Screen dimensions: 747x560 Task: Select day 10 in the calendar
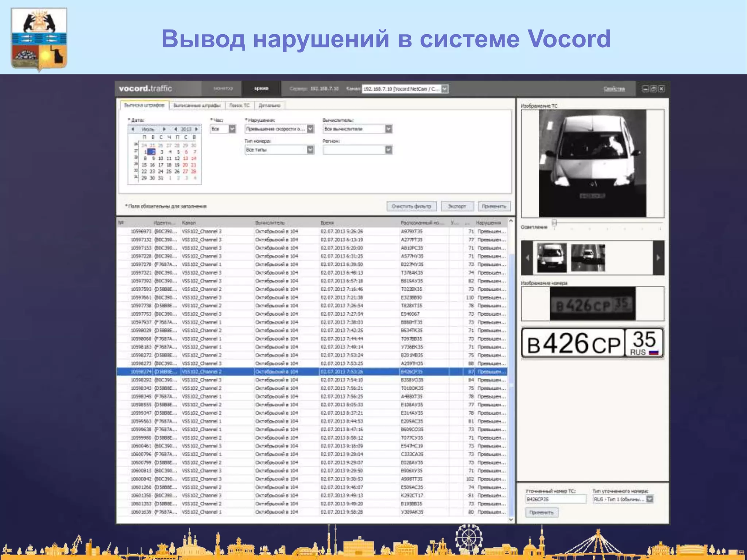(160, 159)
